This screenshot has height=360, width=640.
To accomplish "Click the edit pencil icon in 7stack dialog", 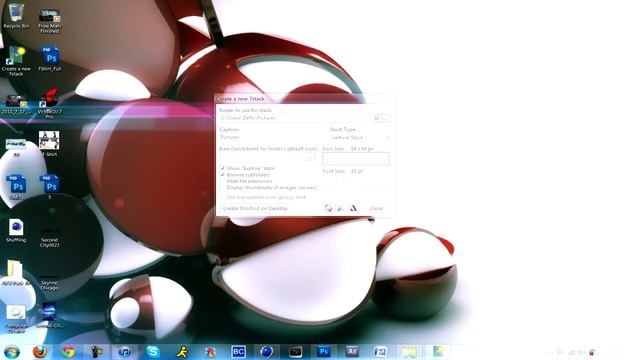I will 340,208.
